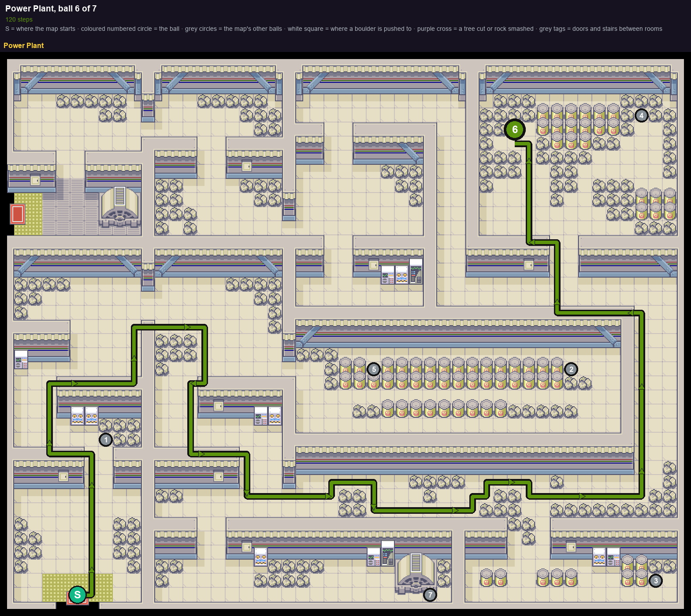Select grey ball marker 2
The width and height of the screenshot is (691, 616).
(571, 369)
